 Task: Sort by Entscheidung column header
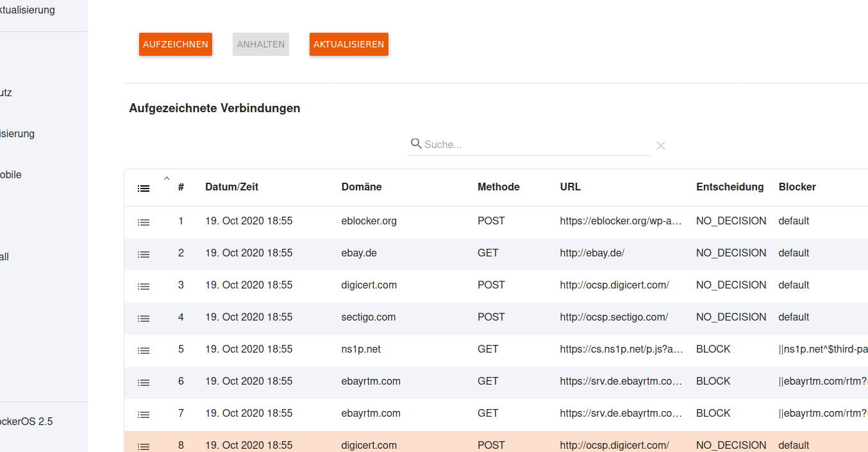(730, 187)
